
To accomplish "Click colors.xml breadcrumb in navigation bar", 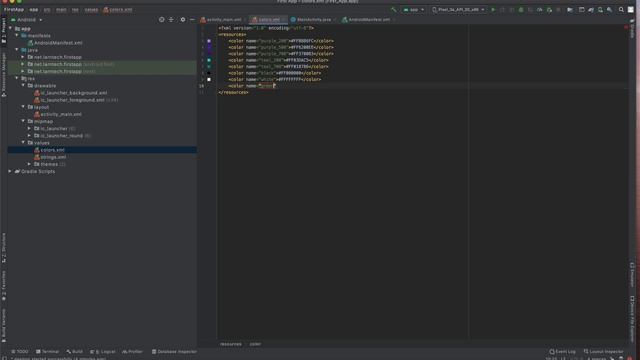I will click(x=118, y=9).
